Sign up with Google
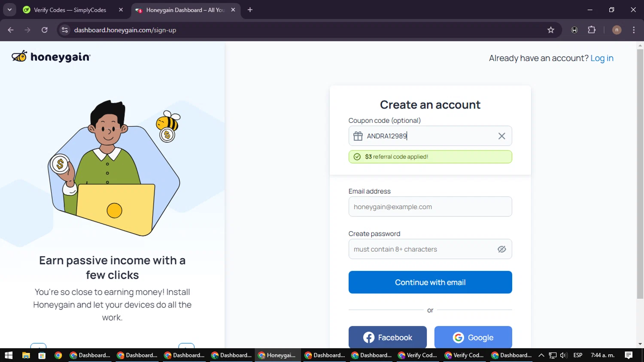This screenshot has width=644, height=362. pyautogui.click(x=473, y=337)
